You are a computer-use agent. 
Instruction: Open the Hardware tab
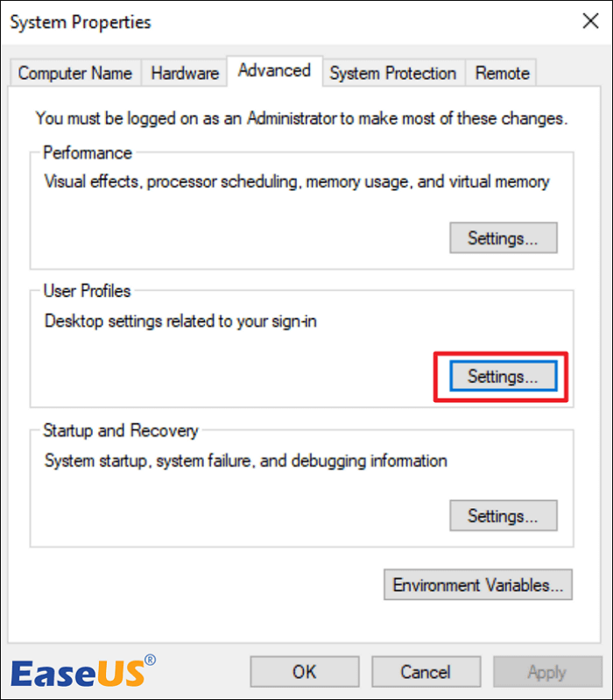coord(184,74)
